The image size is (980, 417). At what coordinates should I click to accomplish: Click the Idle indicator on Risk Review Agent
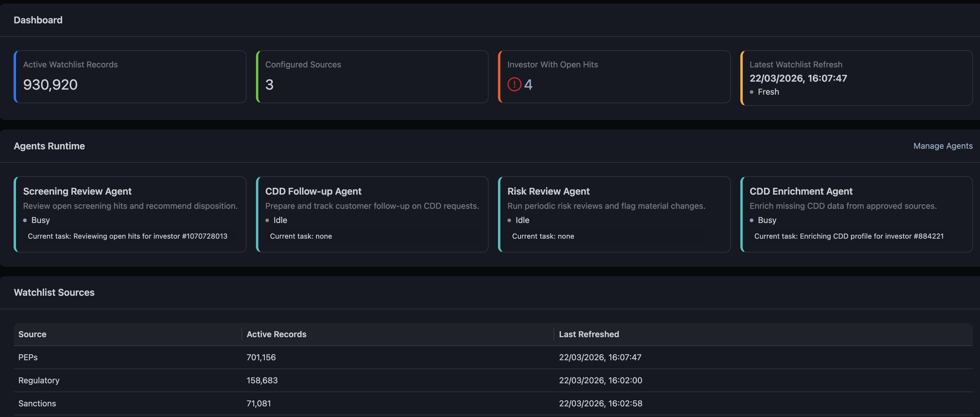pyautogui.click(x=510, y=220)
